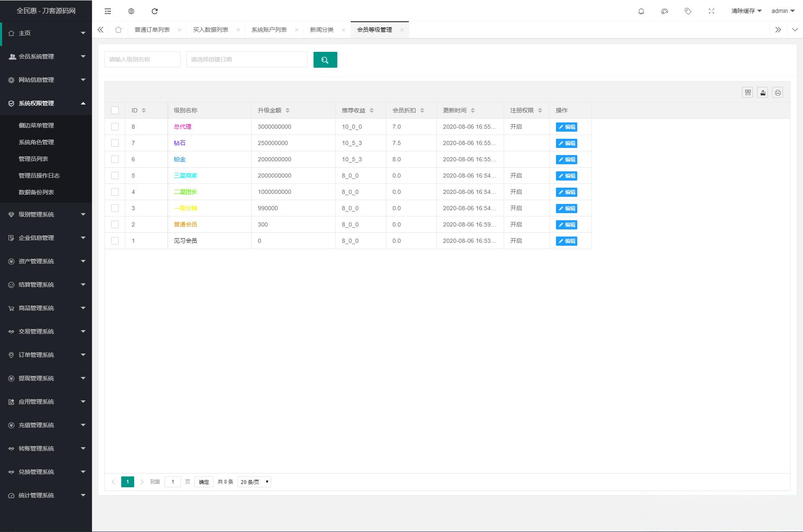Expand the 商品管理系统 sidebar menu
The width and height of the screenshot is (803, 532).
coord(46,308)
